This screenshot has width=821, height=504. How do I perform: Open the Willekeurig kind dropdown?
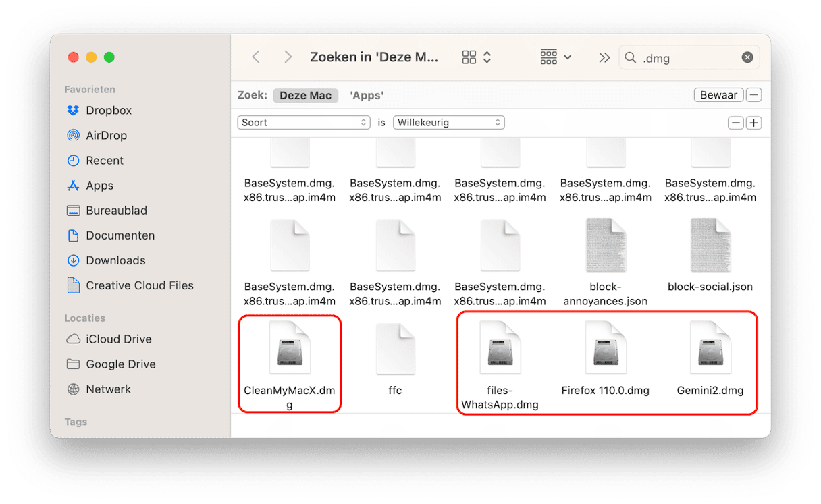pos(449,123)
